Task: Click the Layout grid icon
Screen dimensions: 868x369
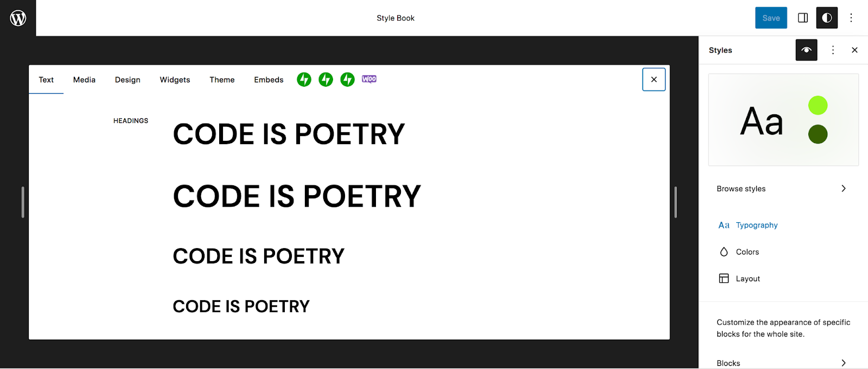Action: (x=724, y=279)
